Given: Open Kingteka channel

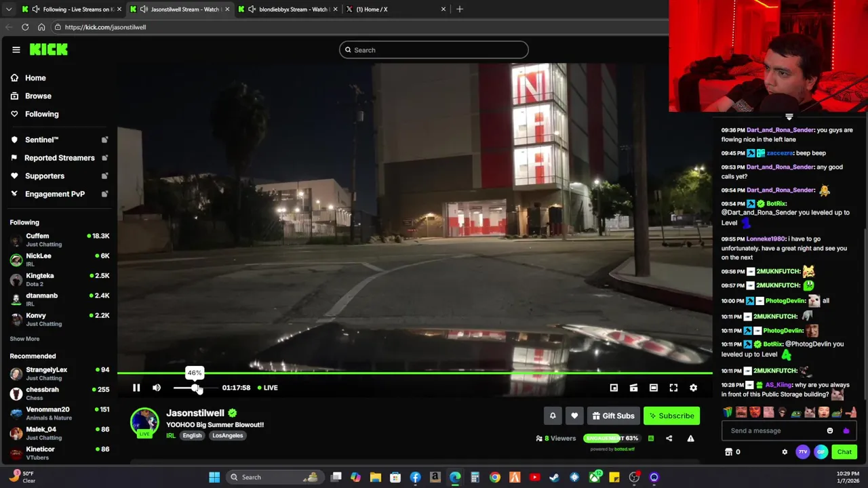Looking at the screenshot, I should (59, 279).
